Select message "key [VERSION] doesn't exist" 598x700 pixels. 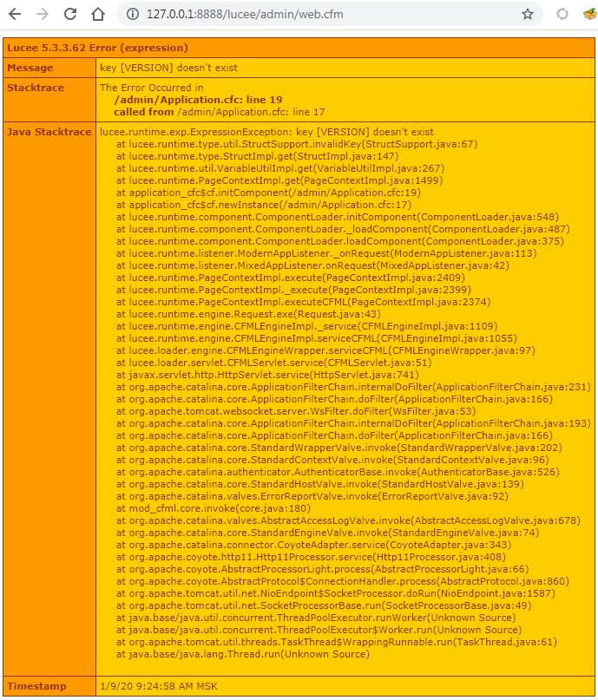pos(169,68)
